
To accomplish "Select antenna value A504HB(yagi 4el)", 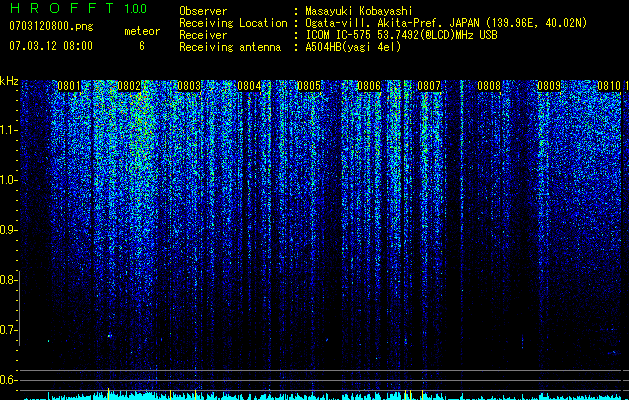I will point(353,47).
